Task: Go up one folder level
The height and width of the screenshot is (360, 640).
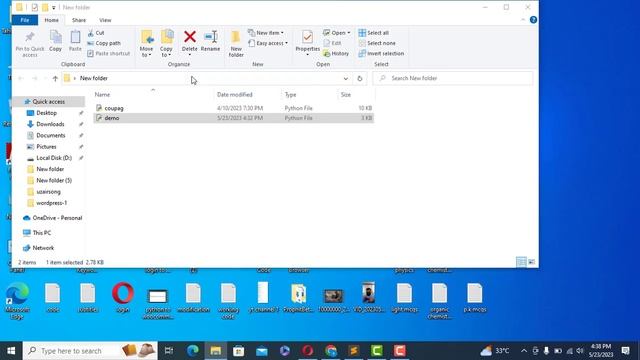Action: pos(55,78)
